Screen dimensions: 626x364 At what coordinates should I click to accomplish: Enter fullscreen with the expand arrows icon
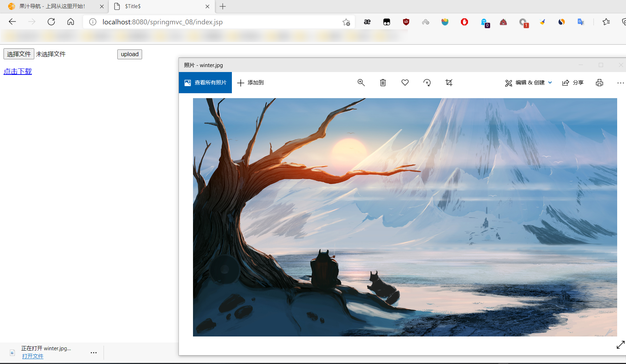620,345
